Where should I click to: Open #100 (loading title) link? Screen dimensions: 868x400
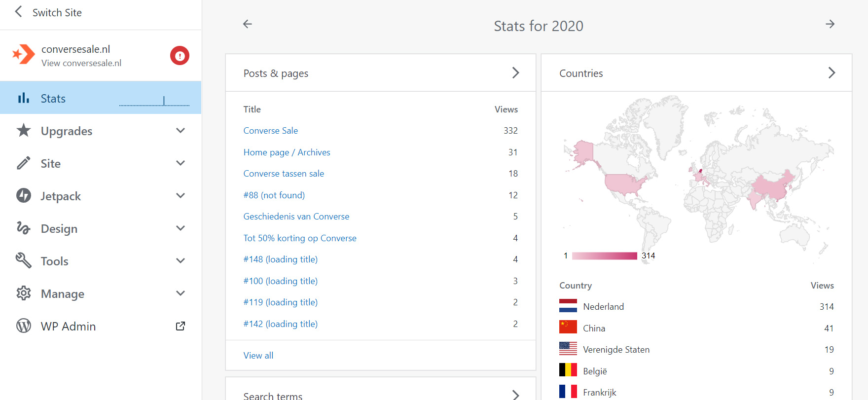point(281,281)
